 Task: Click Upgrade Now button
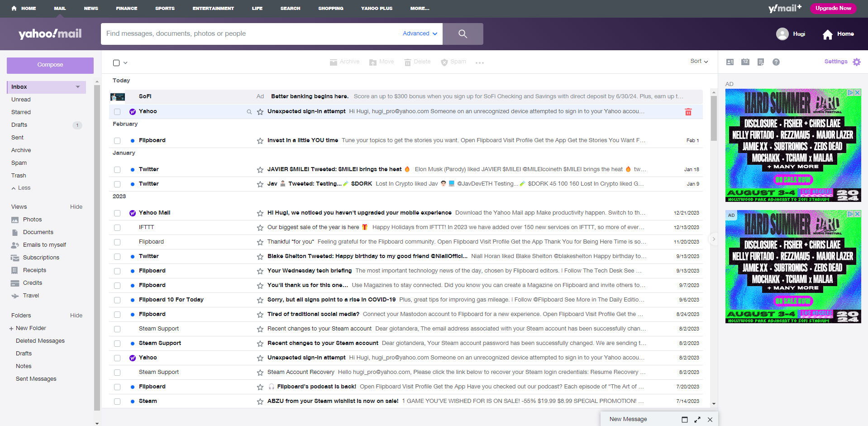tap(833, 8)
